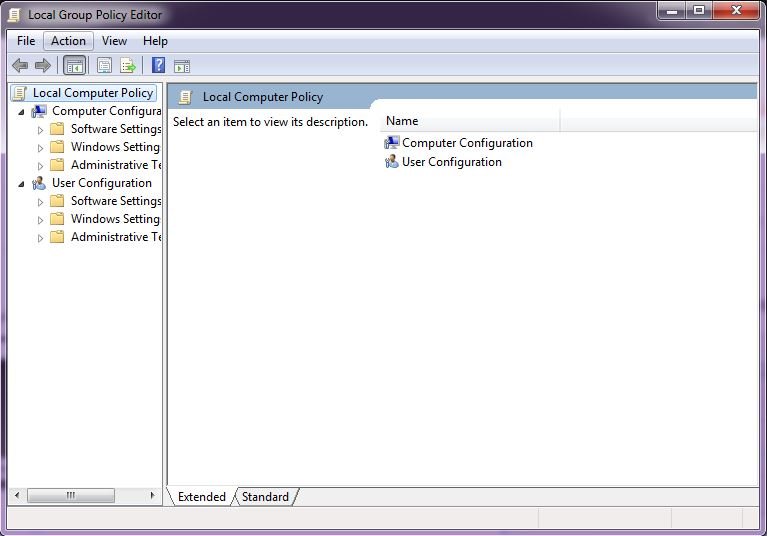Sort list by the Name column header

(470, 121)
